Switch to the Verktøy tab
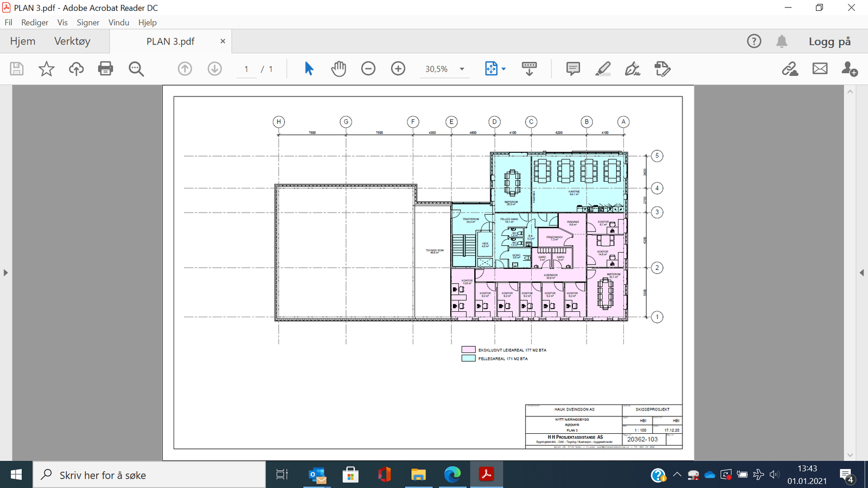 (x=72, y=41)
